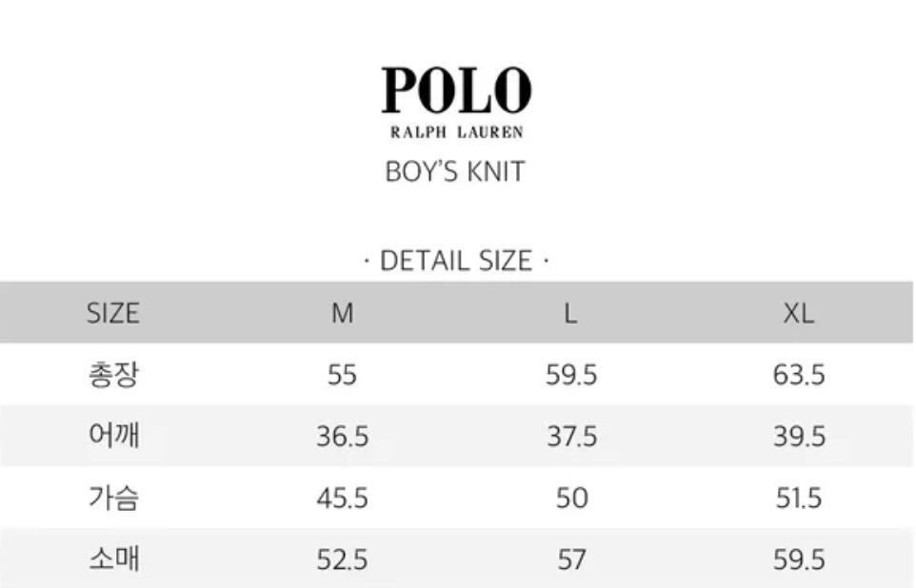Screen dimensions: 916x588
Task: Click the L sleeve value 57
Action: pyautogui.click(x=571, y=559)
